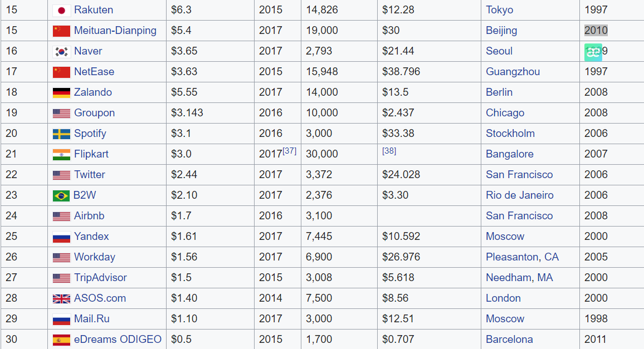Click the highlighted 2010 founding year
This screenshot has height=349, width=644.
click(596, 31)
